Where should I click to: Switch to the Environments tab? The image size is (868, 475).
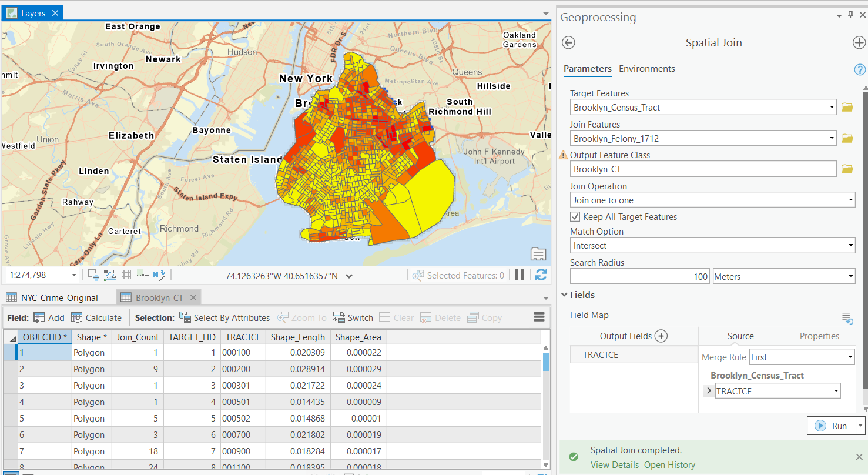(646, 69)
